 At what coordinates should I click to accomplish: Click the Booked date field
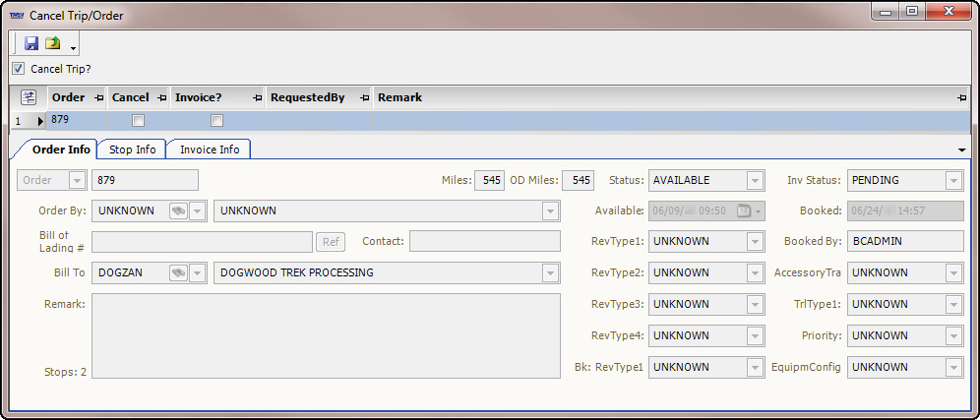click(905, 211)
